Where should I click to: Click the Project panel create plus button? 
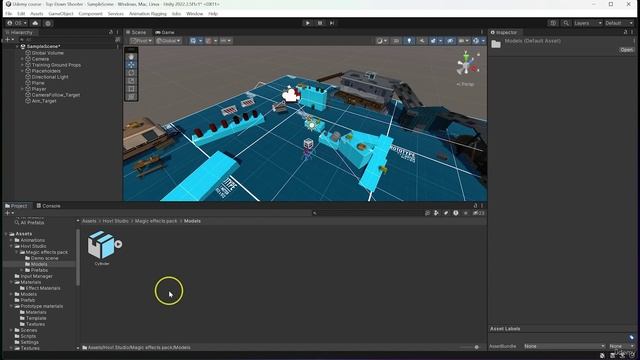[9, 213]
